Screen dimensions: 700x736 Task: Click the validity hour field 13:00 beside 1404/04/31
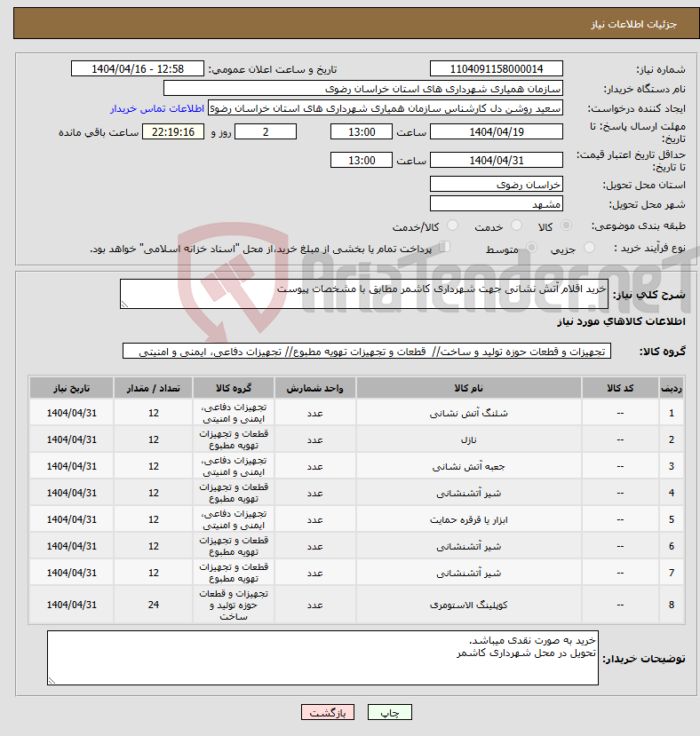pyautogui.click(x=362, y=160)
